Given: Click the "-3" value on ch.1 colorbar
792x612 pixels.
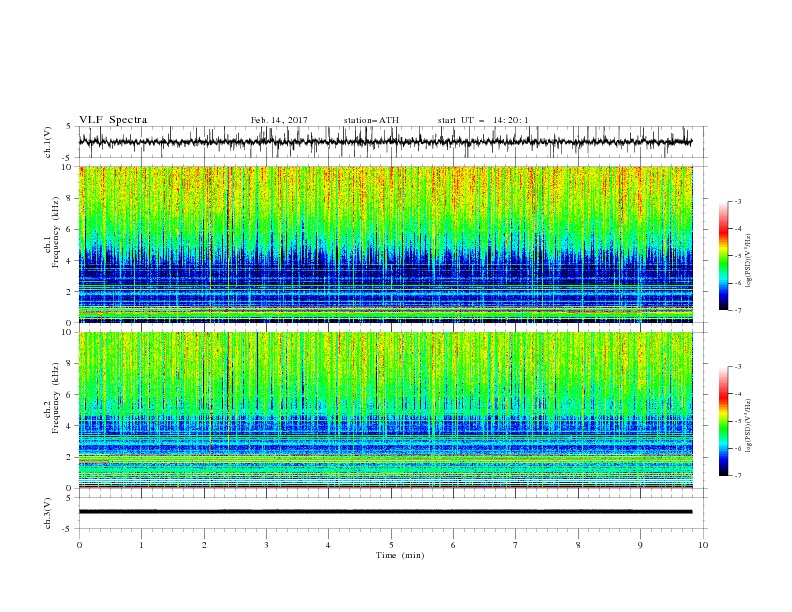Looking at the screenshot, I should coord(737,201).
